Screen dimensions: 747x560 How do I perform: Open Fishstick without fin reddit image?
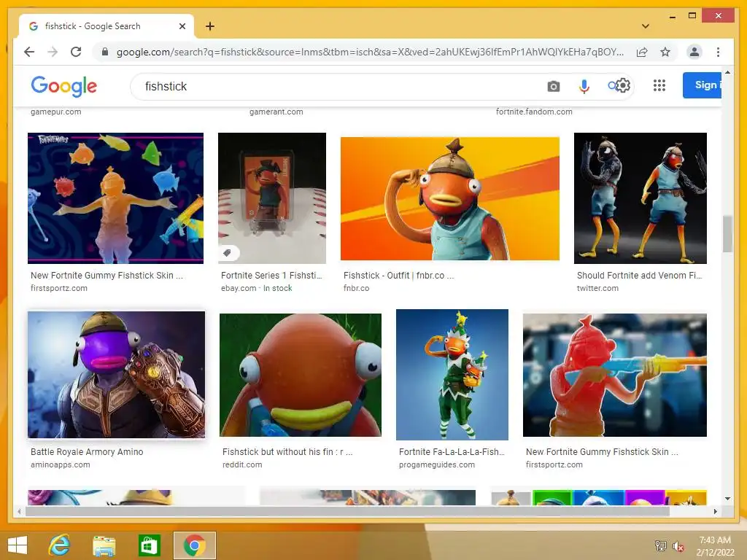point(300,375)
